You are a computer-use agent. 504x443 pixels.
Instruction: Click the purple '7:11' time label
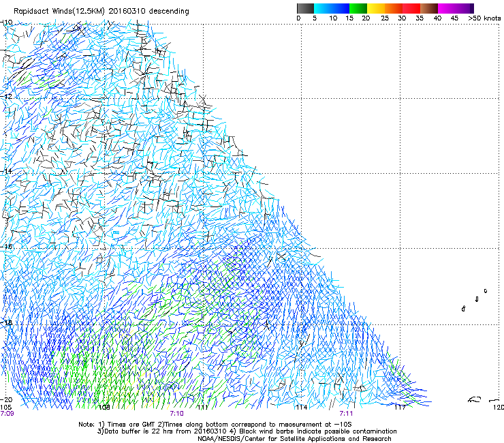click(x=346, y=414)
